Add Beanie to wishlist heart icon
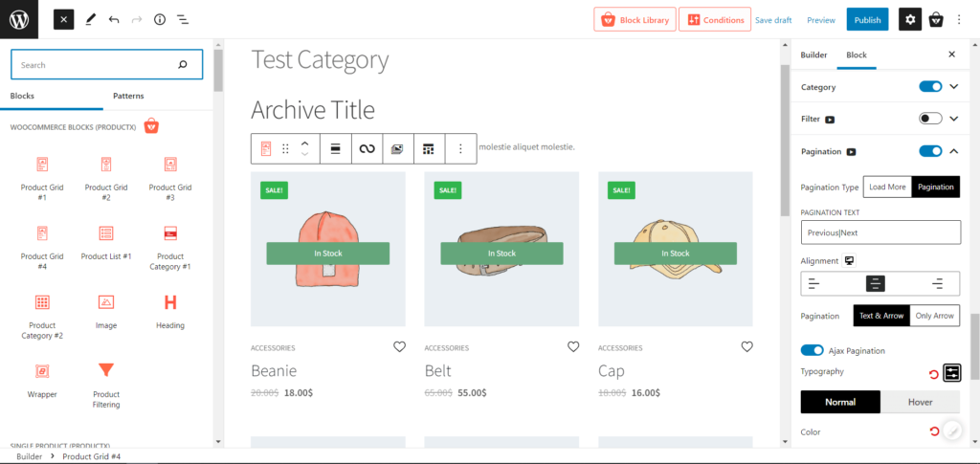The image size is (980, 464). [399, 347]
